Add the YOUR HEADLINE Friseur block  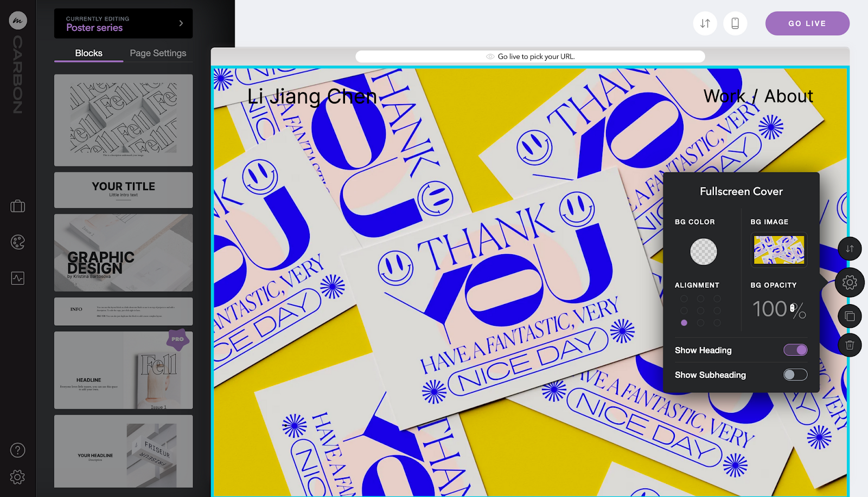123,451
